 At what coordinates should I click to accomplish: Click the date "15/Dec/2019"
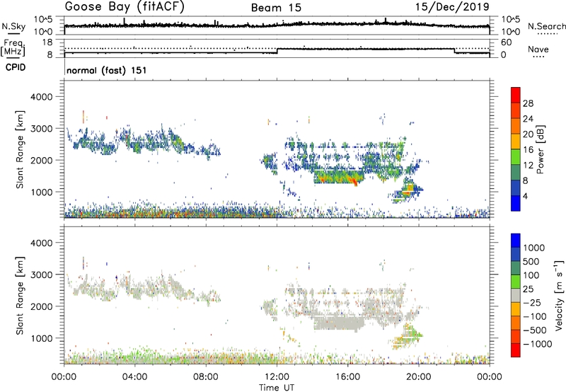pos(452,6)
